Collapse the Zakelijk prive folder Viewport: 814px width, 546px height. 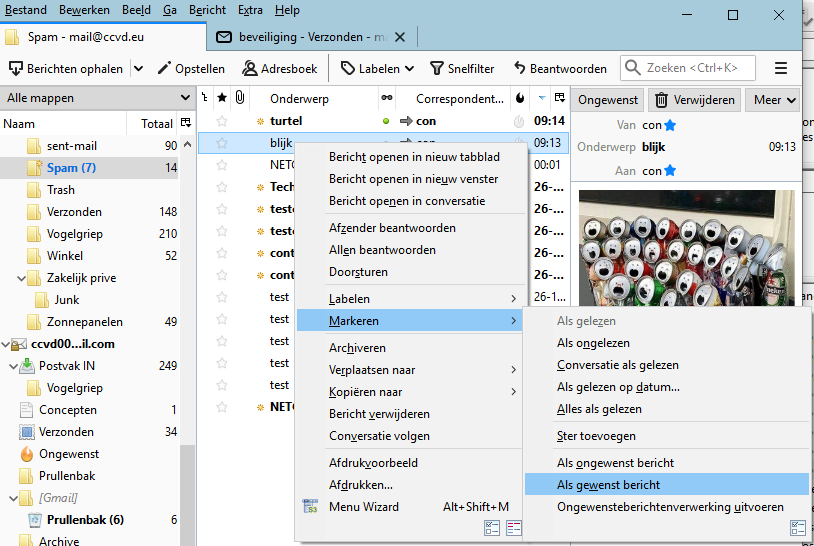[19, 278]
